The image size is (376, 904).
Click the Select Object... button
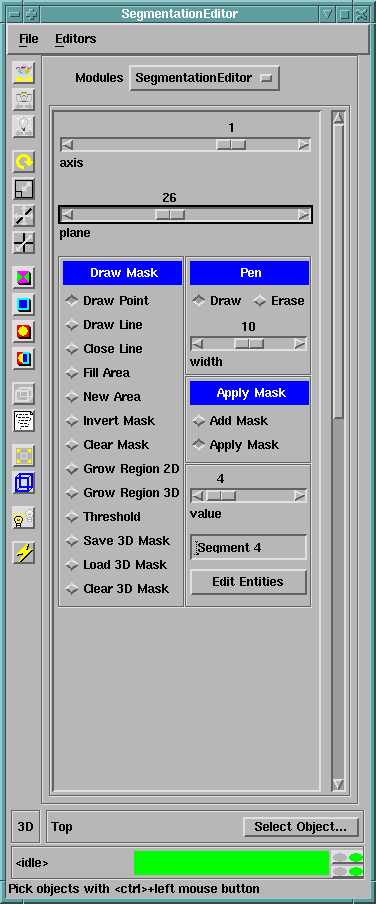300,827
